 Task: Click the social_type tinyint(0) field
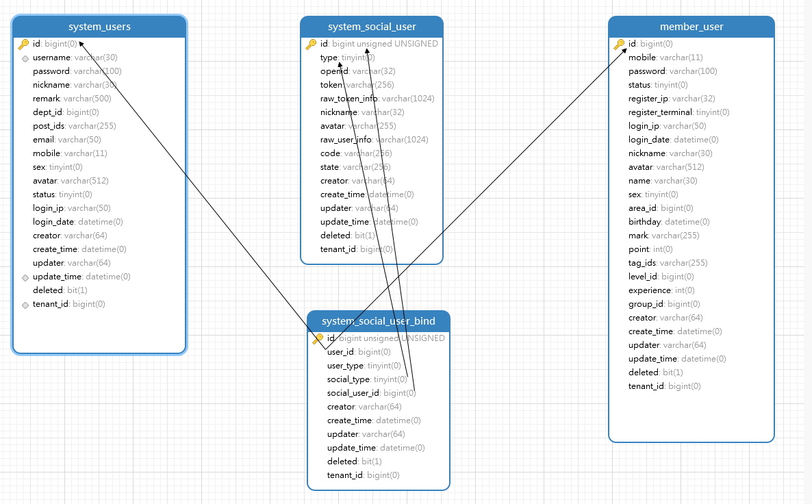(x=367, y=379)
